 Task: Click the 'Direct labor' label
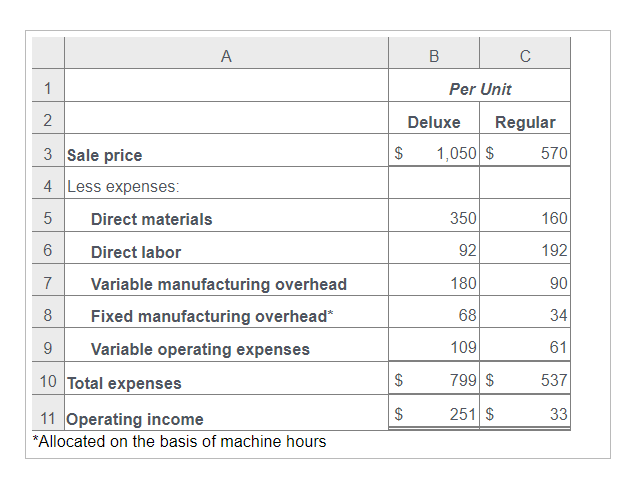click(x=136, y=252)
